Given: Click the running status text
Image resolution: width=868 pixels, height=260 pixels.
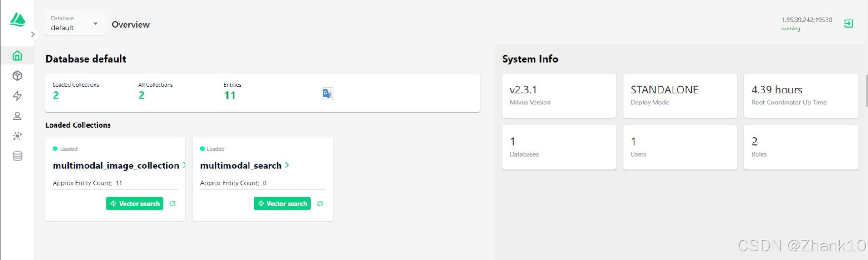Looking at the screenshot, I should coord(791,29).
